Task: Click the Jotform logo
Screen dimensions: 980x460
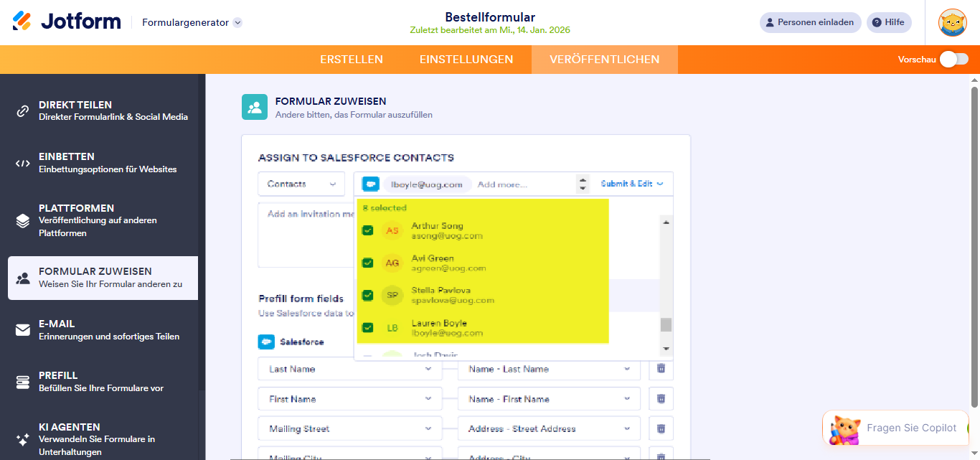Action: click(x=67, y=22)
